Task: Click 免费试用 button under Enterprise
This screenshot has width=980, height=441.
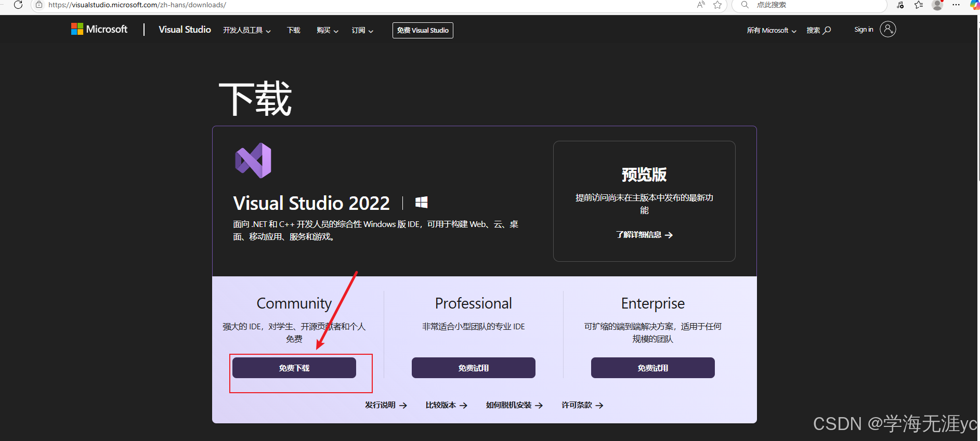Action: tap(653, 368)
